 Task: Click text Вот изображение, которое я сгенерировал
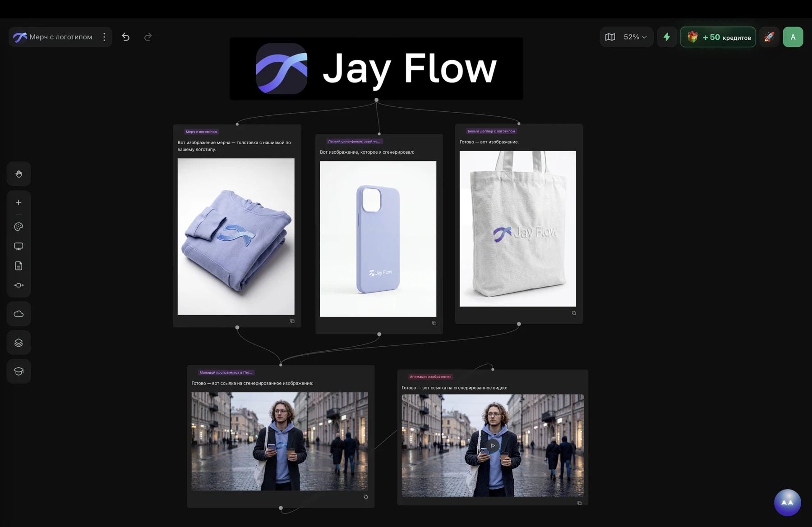[x=367, y=152]
